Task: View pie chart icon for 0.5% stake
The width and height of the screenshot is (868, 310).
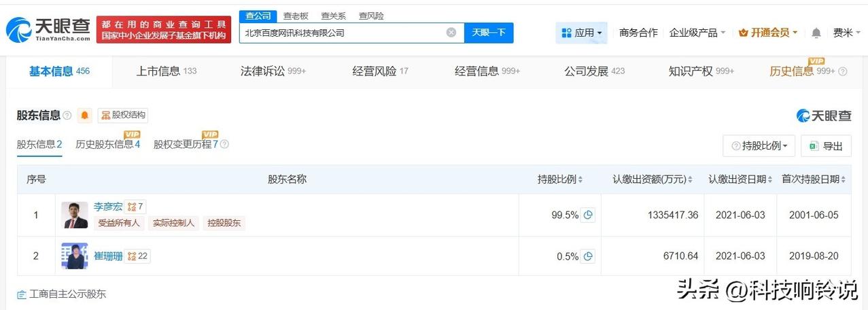Action: click(x=589, y=256)
